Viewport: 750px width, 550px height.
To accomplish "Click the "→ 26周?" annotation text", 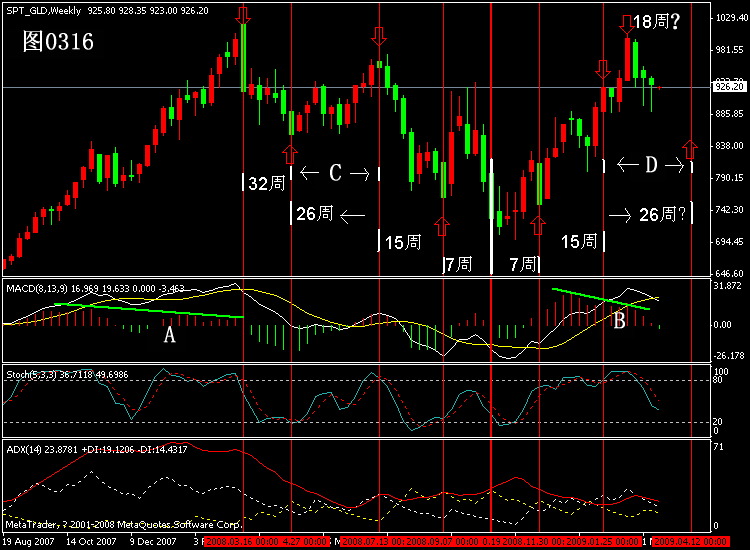I will [650, 214].
